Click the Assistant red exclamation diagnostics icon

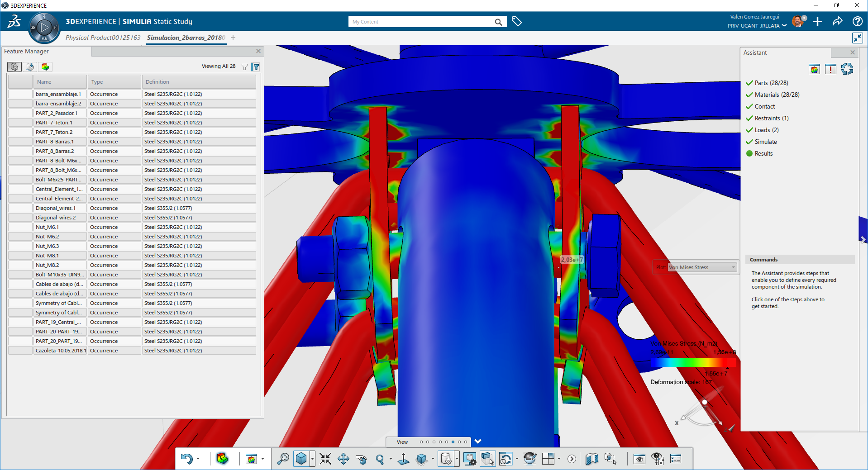830,69
